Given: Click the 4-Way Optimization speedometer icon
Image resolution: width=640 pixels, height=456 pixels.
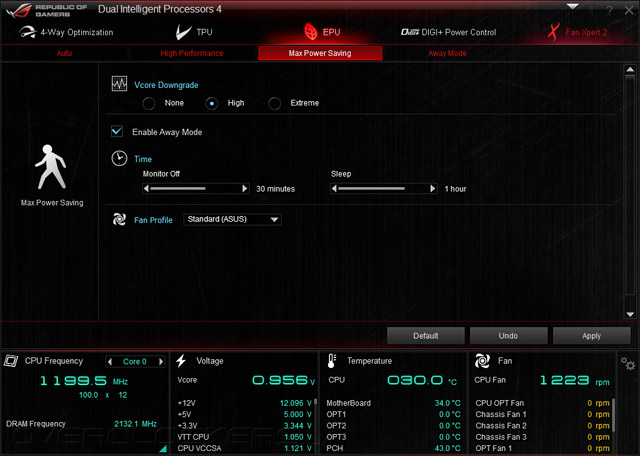Looking at the screenshot, I should [x=27, y=32].
